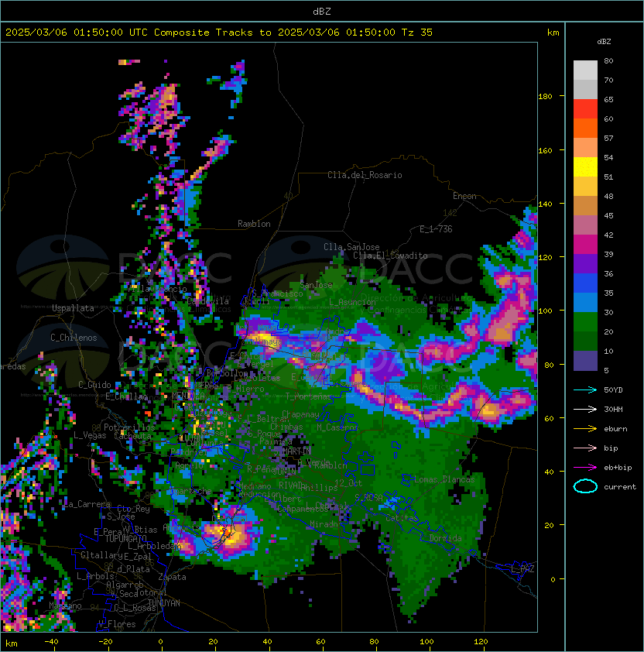Click the 39 dBZ purple legend swatch

pyautogui.click(x=585, y=263)
